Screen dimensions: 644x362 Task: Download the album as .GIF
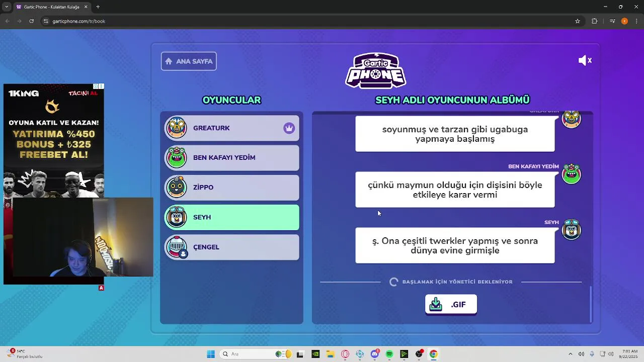(x=451, y=305)
